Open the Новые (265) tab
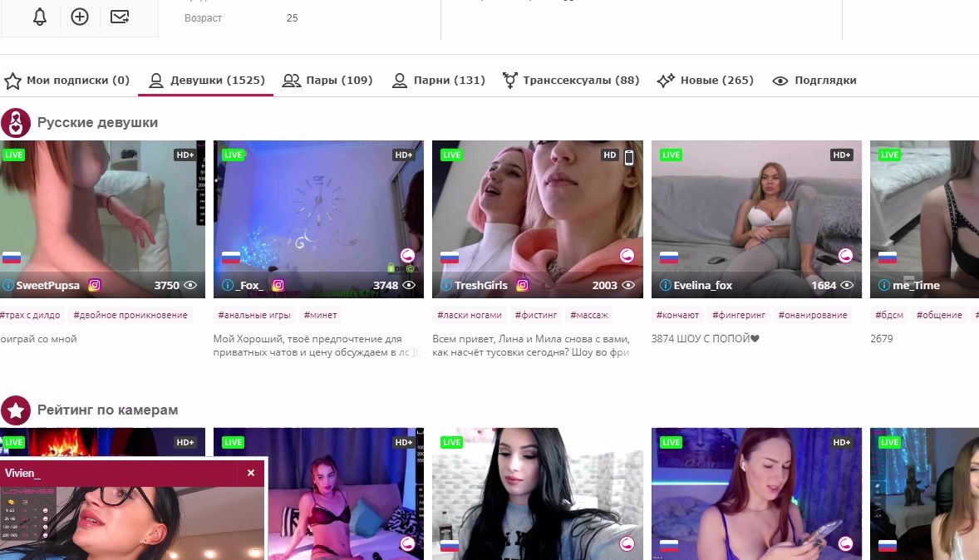Image resolution: width=979 pixels, height=560 pixels. coord(705,81)
